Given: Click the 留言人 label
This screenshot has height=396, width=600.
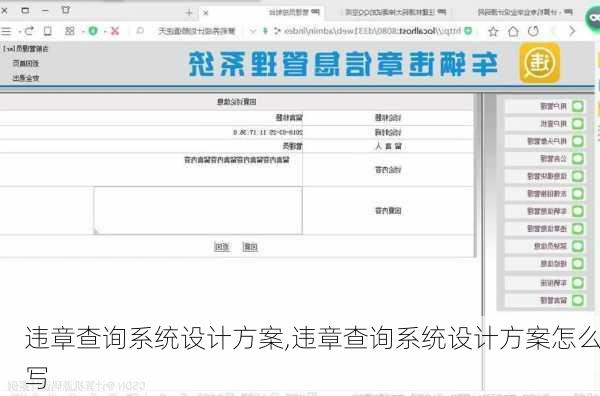Looking at the screenshot, I should (x=388, y=146).
